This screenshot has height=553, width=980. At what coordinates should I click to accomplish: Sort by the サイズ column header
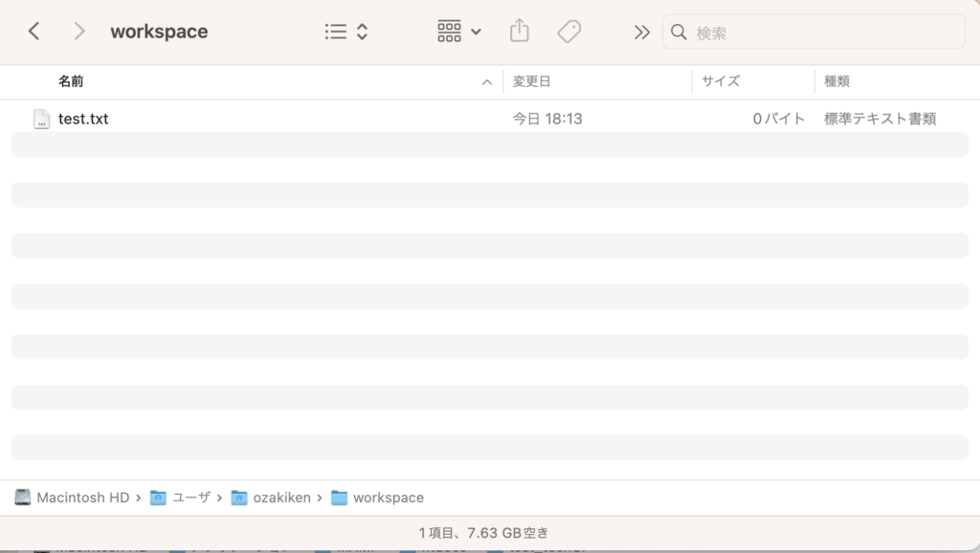click(721, 82)
